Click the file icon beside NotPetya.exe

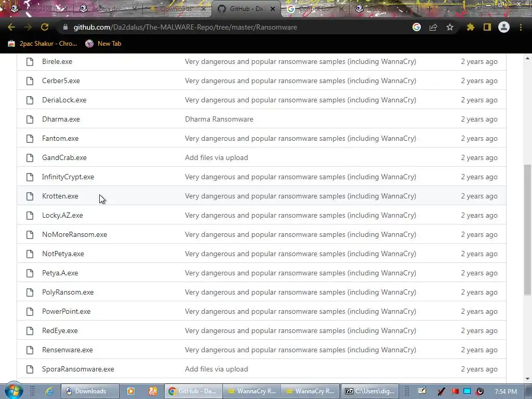(30, 254)
